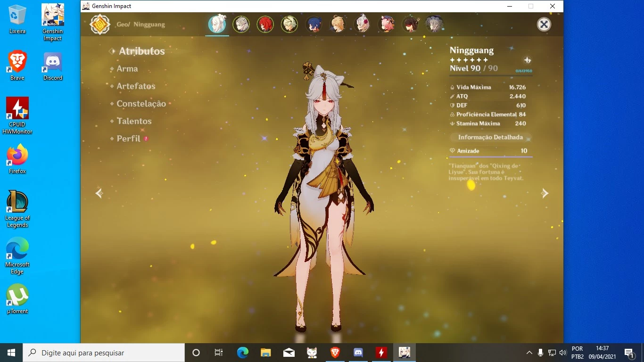Open the Perfil tab
This screenshot has width=644, height=362.
[x=129, y=139]
